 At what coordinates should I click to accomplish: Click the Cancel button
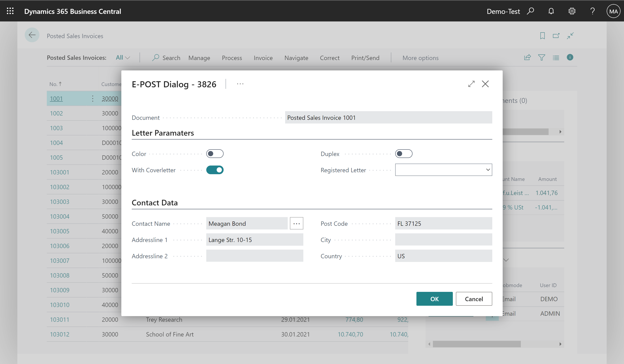click(474, 299)
